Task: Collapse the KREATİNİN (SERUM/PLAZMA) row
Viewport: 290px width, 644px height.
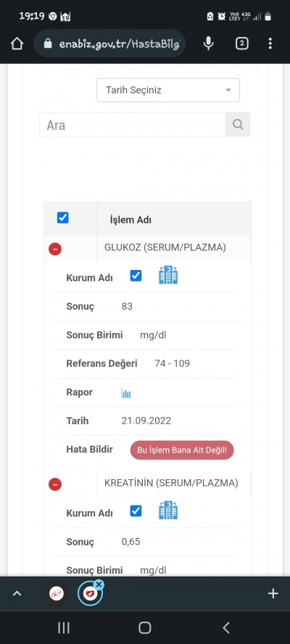Action: (x=55, y=484)
